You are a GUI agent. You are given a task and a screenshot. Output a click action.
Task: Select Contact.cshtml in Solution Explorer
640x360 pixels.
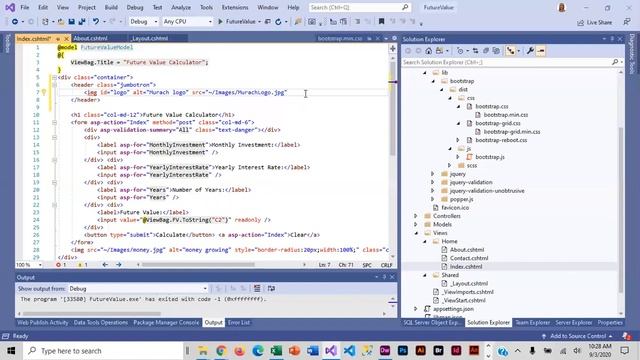pos(469,258)
